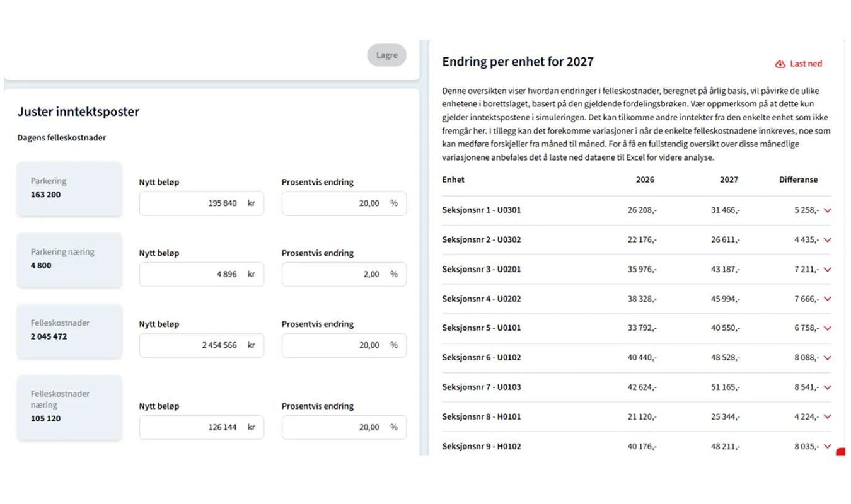Expand Seksjonsnr 7 - U0103 row chevron
The width and height of the screenshot is (851, 504).
click(827, 387)
